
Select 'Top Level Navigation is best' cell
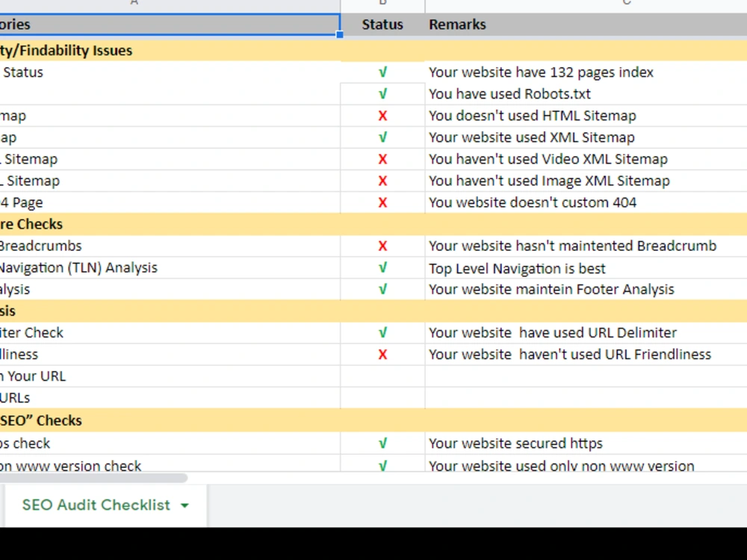(586, 268)
